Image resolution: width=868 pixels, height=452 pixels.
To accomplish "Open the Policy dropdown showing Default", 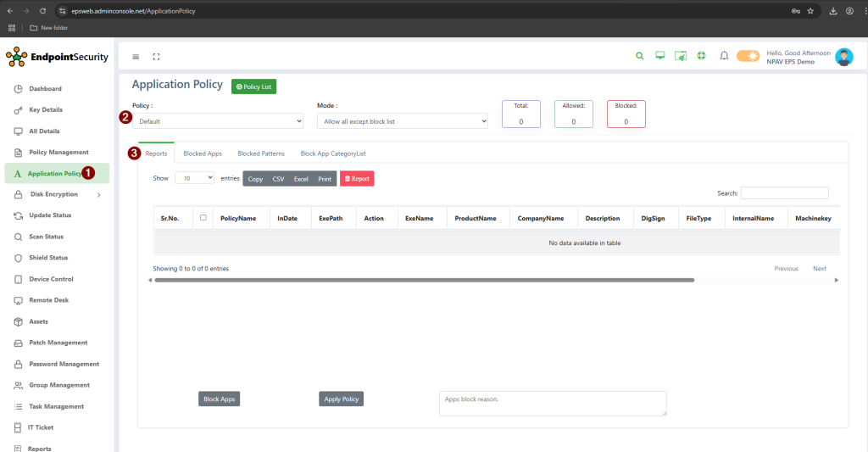I will [x=218, y=122].
